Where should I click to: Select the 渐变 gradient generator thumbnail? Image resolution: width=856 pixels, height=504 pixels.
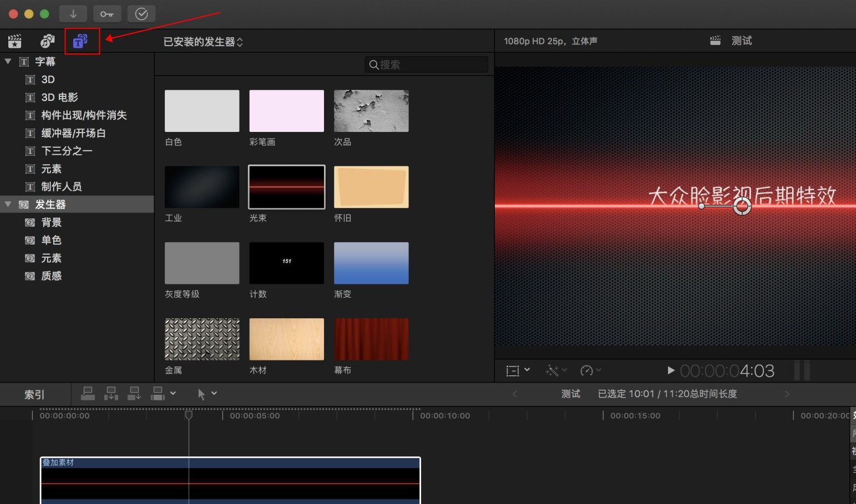pos(371,263)
